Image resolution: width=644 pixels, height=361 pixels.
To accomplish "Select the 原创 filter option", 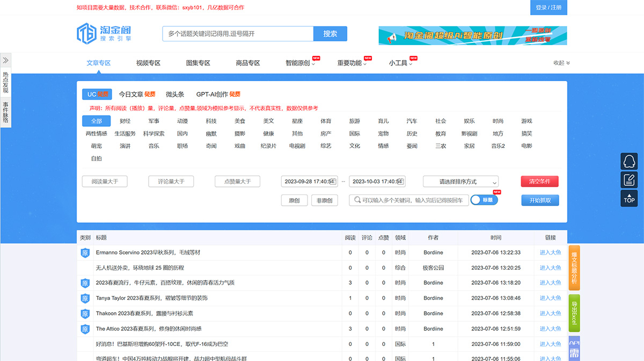I will (294, 199).
